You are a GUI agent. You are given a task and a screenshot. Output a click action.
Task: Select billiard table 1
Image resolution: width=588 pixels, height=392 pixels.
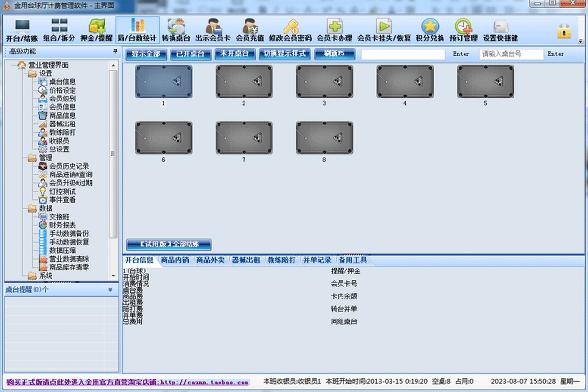click(164, 81)
